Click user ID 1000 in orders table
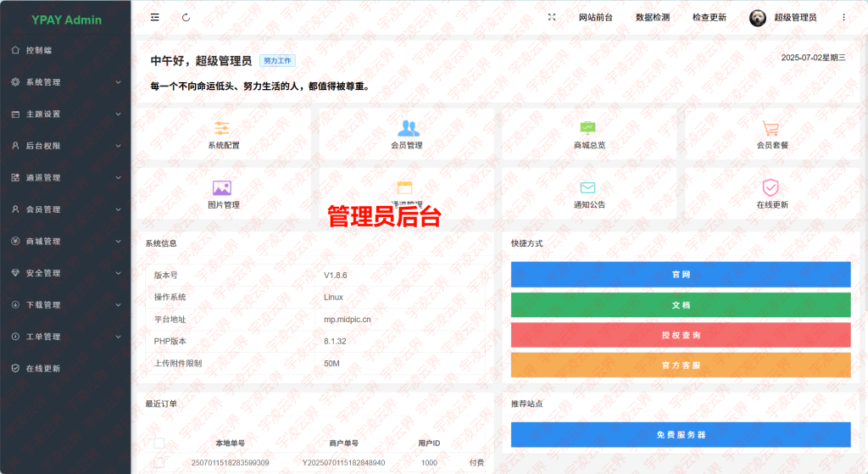Screen dimensions: 868x474 pos(429,462)
